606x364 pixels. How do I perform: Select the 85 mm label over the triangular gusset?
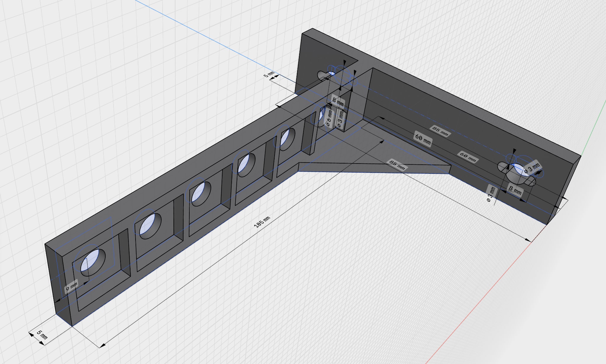coord(397,165)
